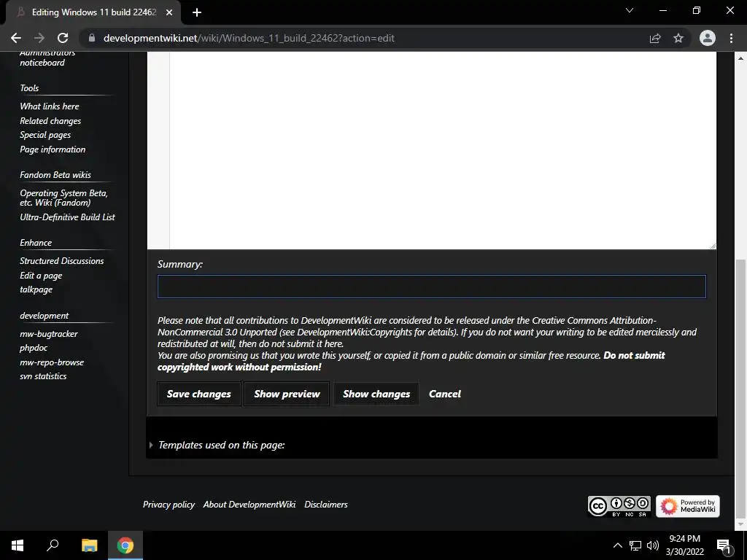Click the lock icon in address bar
Screen dimensions: 747x560
[x=92, y=38]
